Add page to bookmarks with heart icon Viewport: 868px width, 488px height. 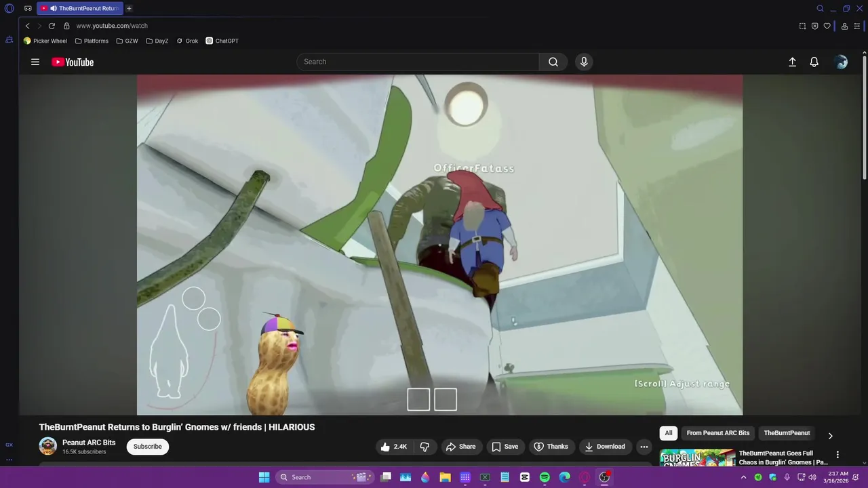827,26
